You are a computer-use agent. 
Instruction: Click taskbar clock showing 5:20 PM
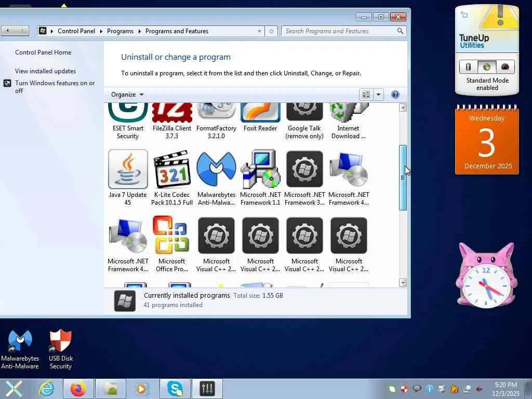tap(506, 389)
